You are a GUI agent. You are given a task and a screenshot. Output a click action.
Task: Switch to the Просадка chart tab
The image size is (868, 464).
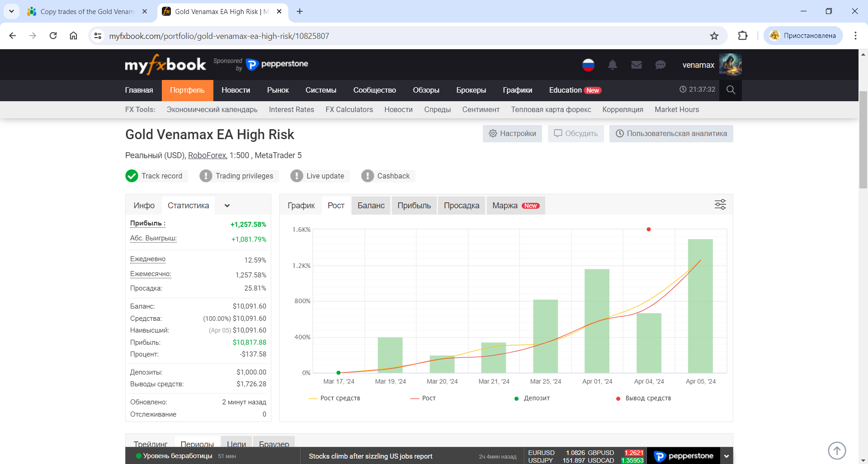pos(462,206)
